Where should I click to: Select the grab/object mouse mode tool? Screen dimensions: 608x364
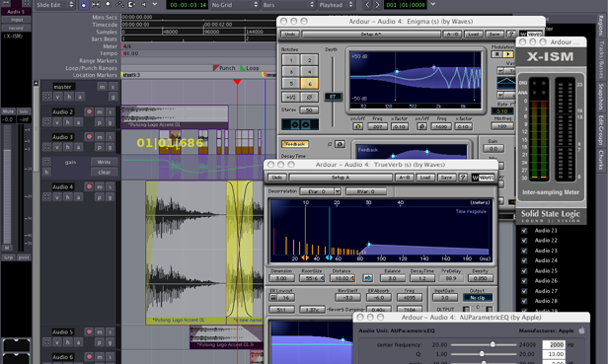point(83,5)
